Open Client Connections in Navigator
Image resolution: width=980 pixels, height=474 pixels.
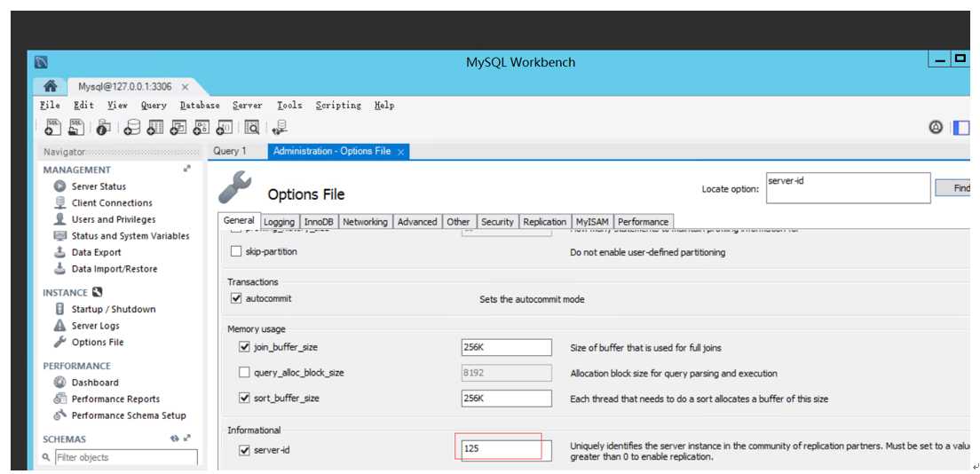[112, 202]
